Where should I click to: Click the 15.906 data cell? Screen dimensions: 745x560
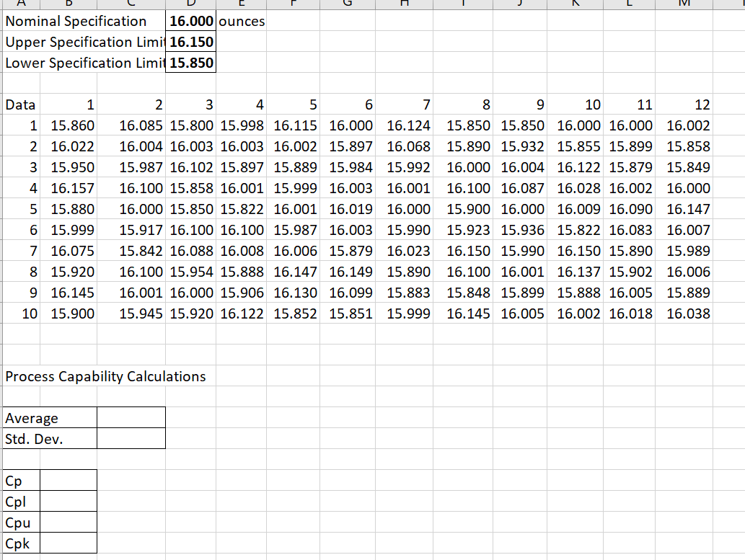(242, 293)
